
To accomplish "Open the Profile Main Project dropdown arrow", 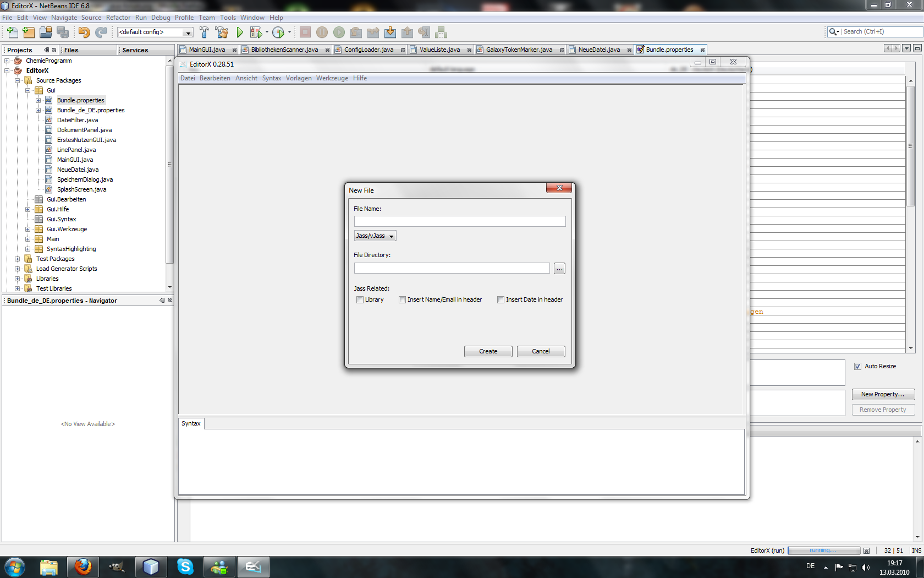I will 289,32.
